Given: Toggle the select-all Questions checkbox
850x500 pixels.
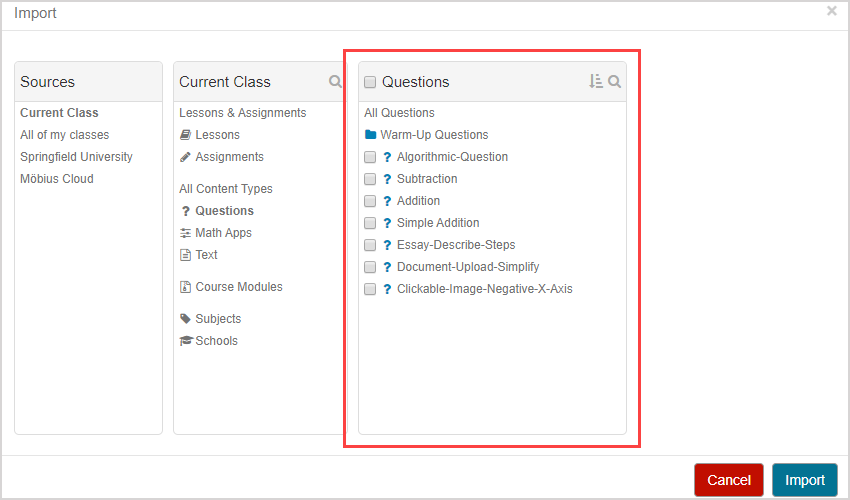Looking at the screenshot, I should click(370, 82).
